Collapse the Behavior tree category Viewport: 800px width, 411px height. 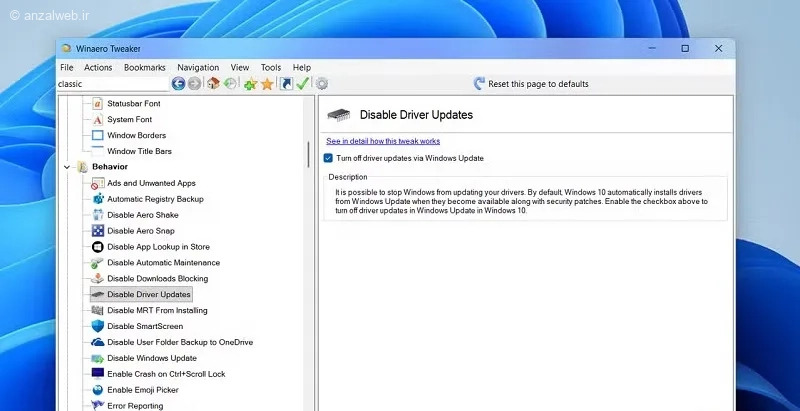67,167
